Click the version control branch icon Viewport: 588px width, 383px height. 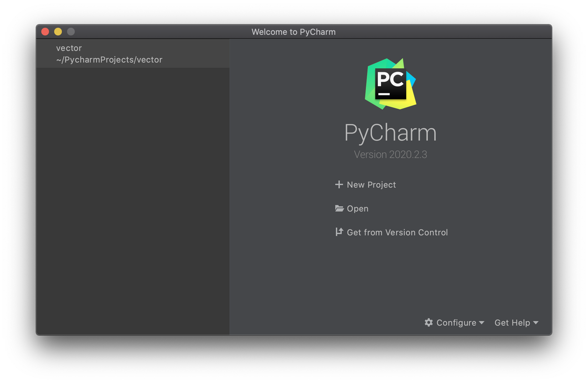339,232
